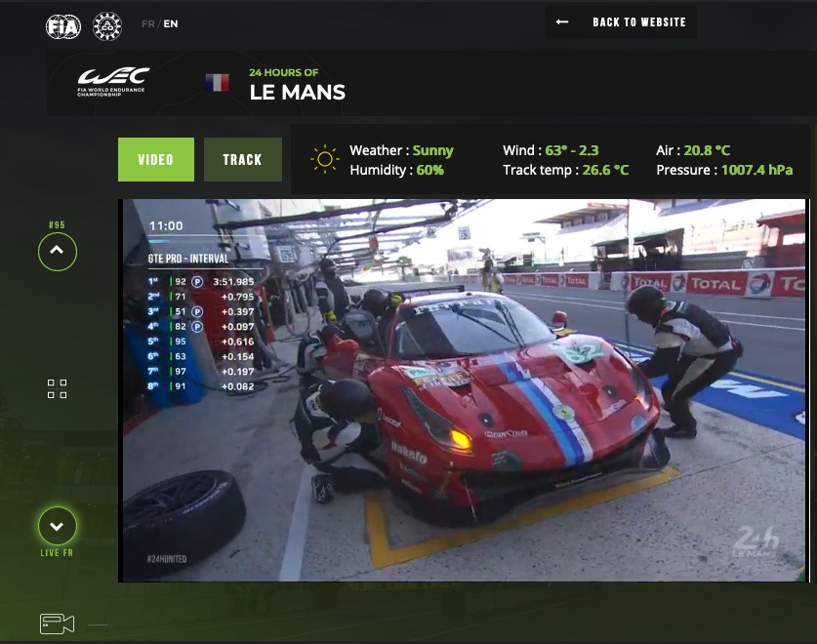This screenshot has height=644, width=817.
Task: Click the slider line beside camera icon
Action: coord(98,624)
